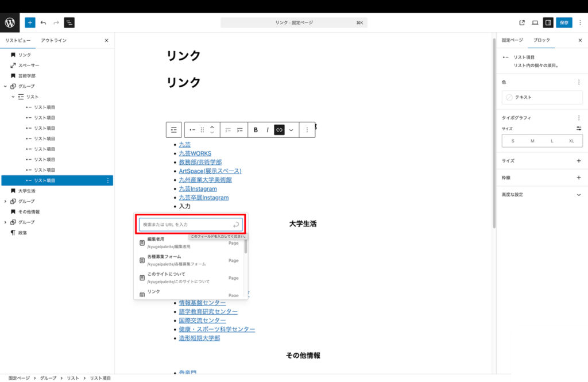Screen dimensions: 588x382
Task: Toggle bold formatting in block toolbar
Action: pos(256,130)
